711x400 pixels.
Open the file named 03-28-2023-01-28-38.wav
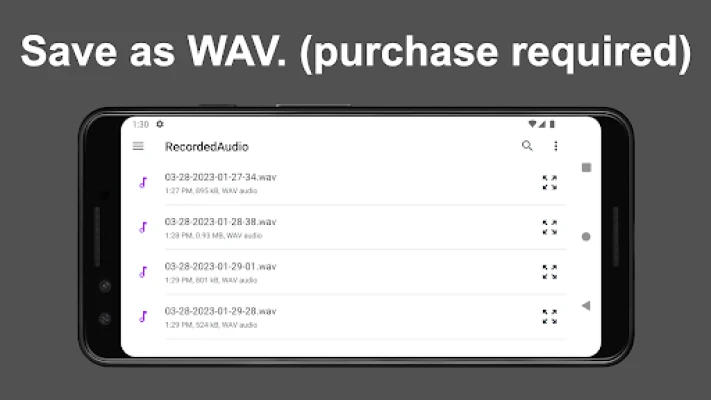pos(220,222)
